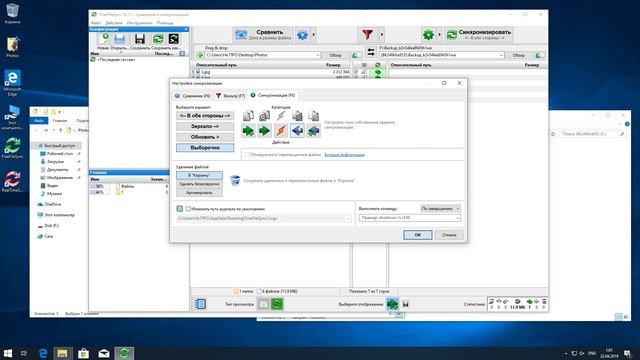Choose the 'Выборочно' sync variant

tap(205, 148)
